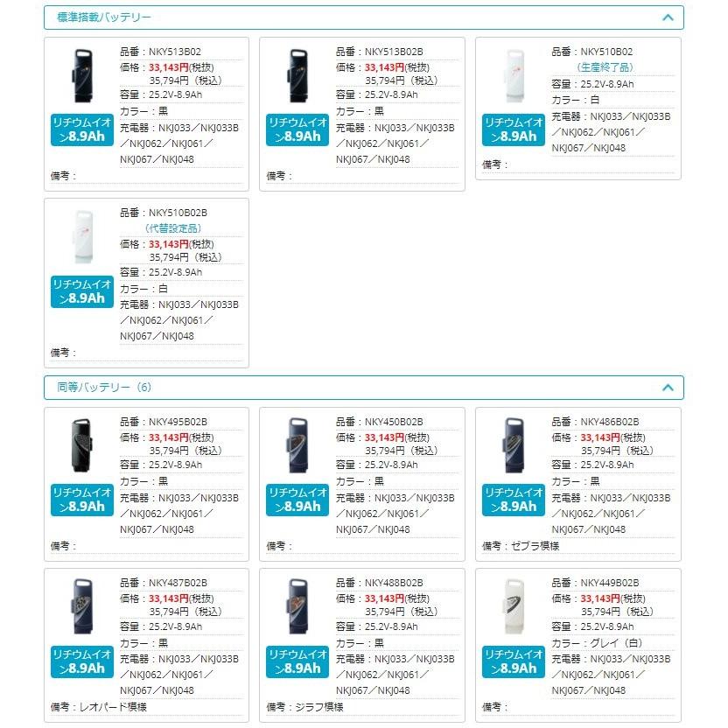The width and height of the screenshot is (728, 728).
Task: Click the chevron beside 標準搭載バッテリー header
Action: pyautogui.click(x=668, y=17)
